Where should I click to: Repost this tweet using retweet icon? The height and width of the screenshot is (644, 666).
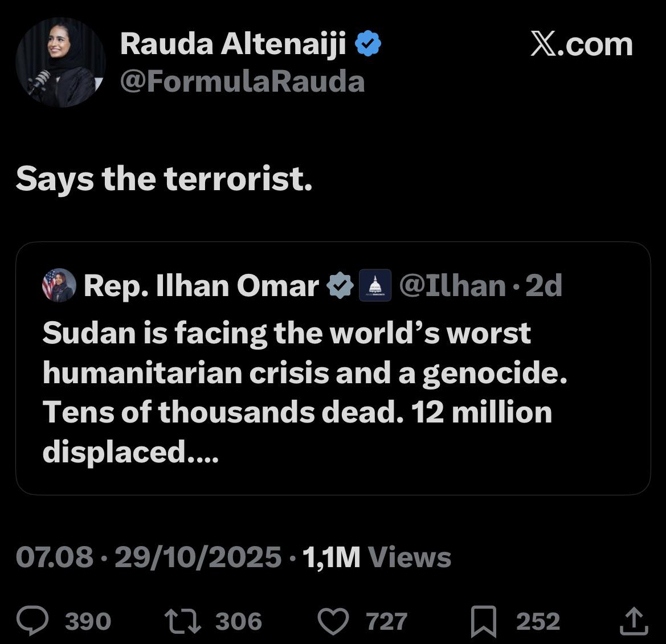click(x=182, y=621)
